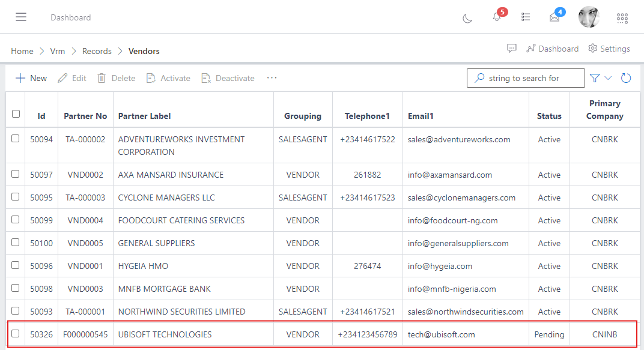Viewport: 644px width, 350px height.
Task: Open notifications via the bell icon
Action: pyautogui.click(x=496, y=17)
